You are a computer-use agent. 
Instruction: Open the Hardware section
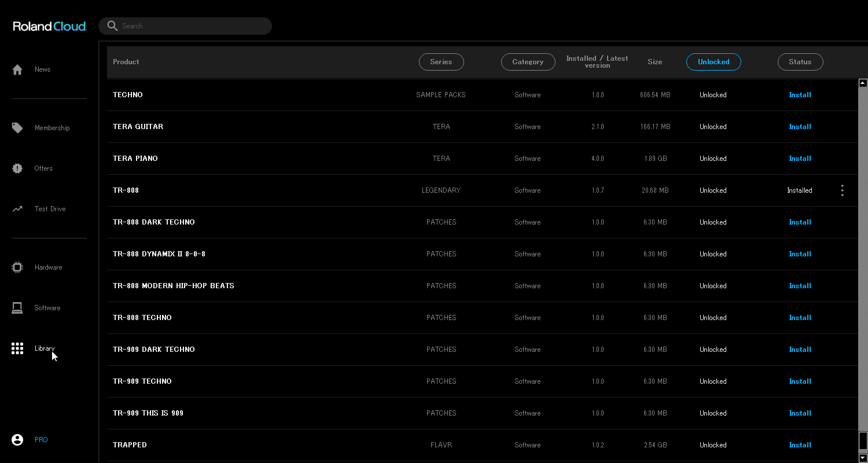click(x=48, y=267)
